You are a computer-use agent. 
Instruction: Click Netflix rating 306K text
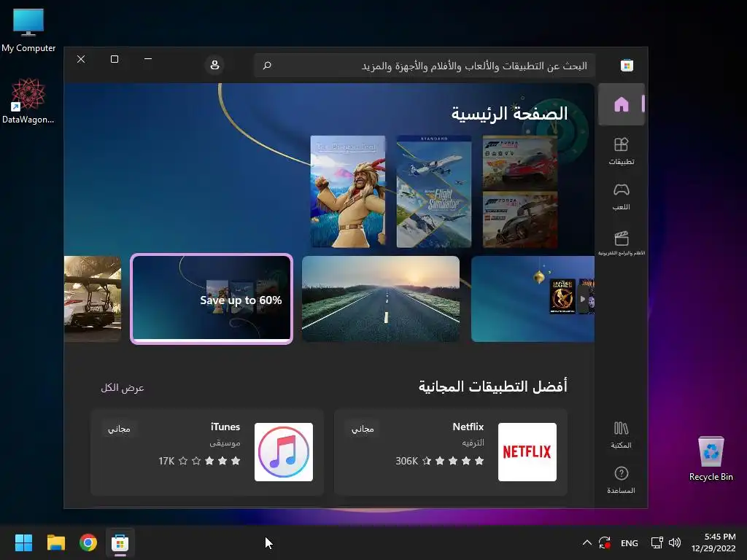406,461
